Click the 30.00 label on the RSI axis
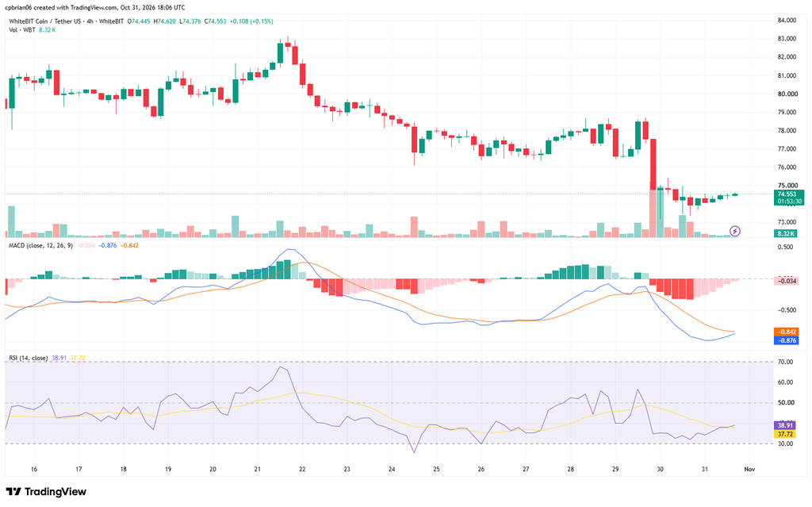812x507 pixels. (785, 444)
